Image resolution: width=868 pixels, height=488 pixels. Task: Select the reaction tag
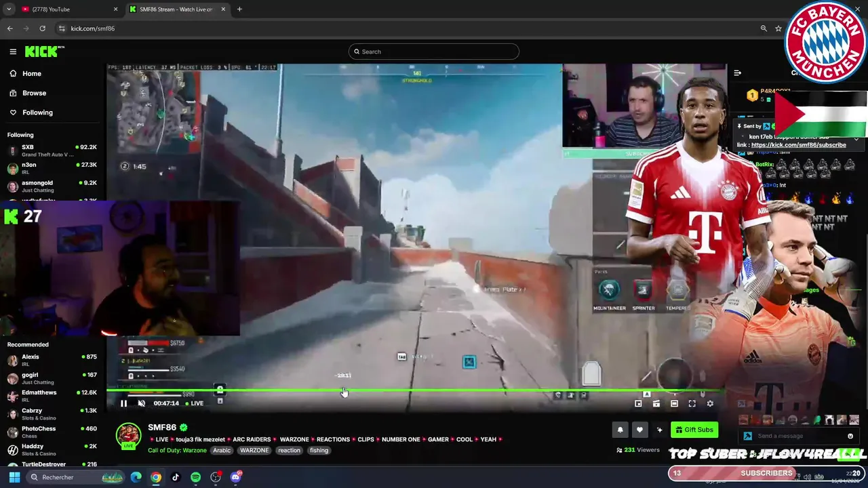[x=289, y=450]
